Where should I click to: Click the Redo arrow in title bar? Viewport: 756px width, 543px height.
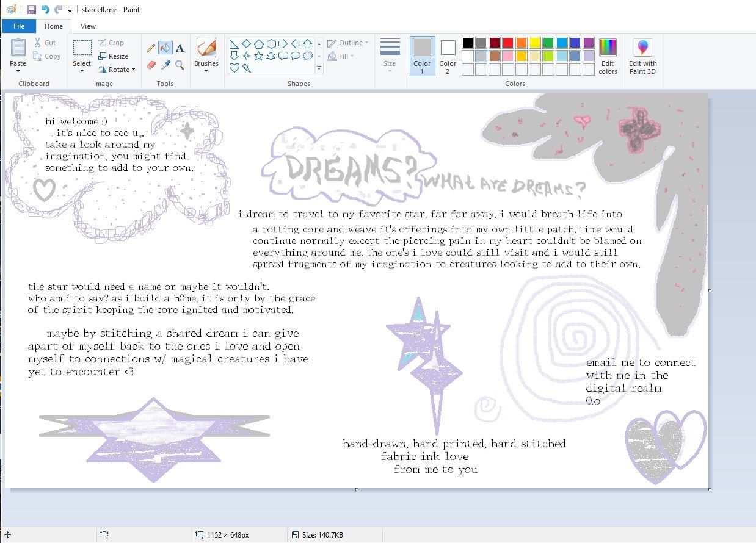59,10
